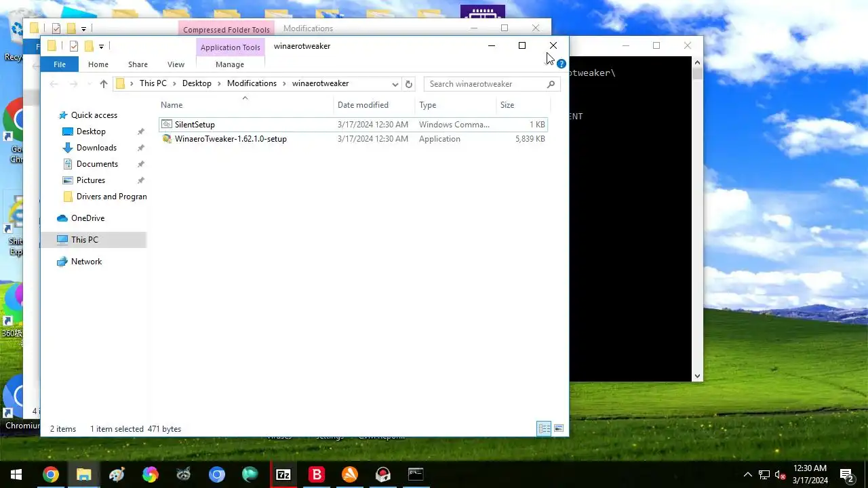Switch to Details view layout button
Image resolution: width=868 pixels, height=488 pixels.
544,429
